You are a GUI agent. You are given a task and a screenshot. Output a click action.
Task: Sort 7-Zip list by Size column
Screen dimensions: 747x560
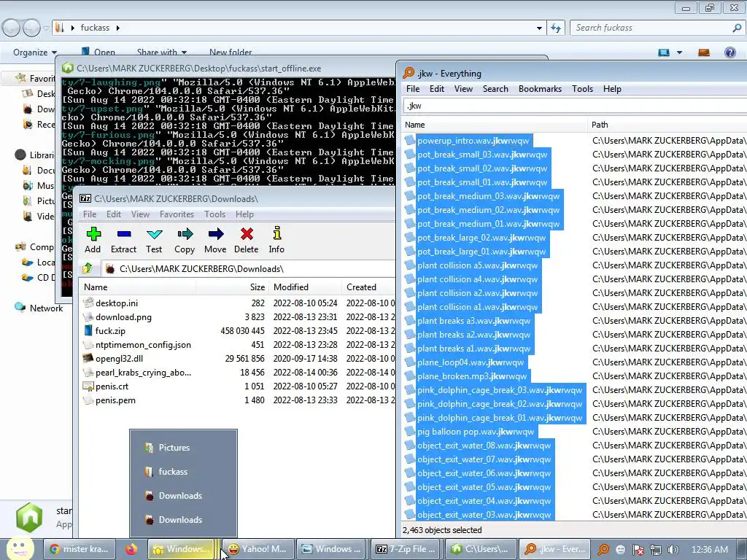tap(233, 287)
